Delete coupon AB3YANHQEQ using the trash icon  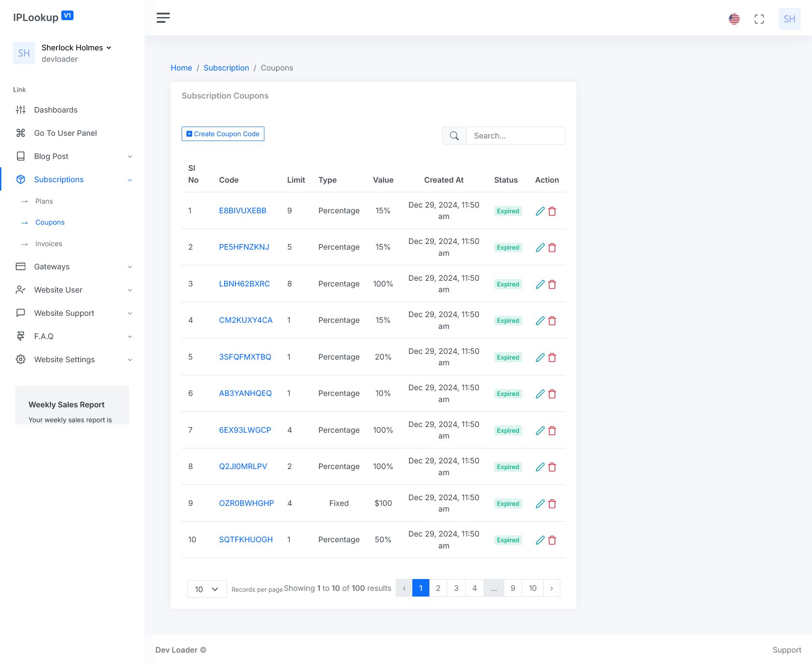[x=552, y=394]
